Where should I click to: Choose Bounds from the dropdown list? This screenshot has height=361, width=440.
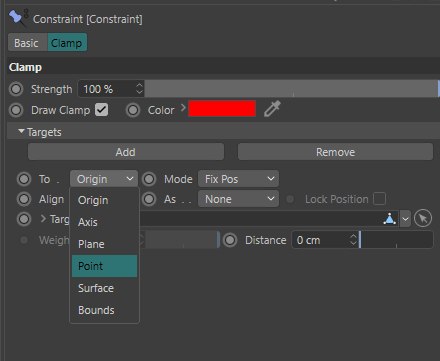click(x=104, y=310)
